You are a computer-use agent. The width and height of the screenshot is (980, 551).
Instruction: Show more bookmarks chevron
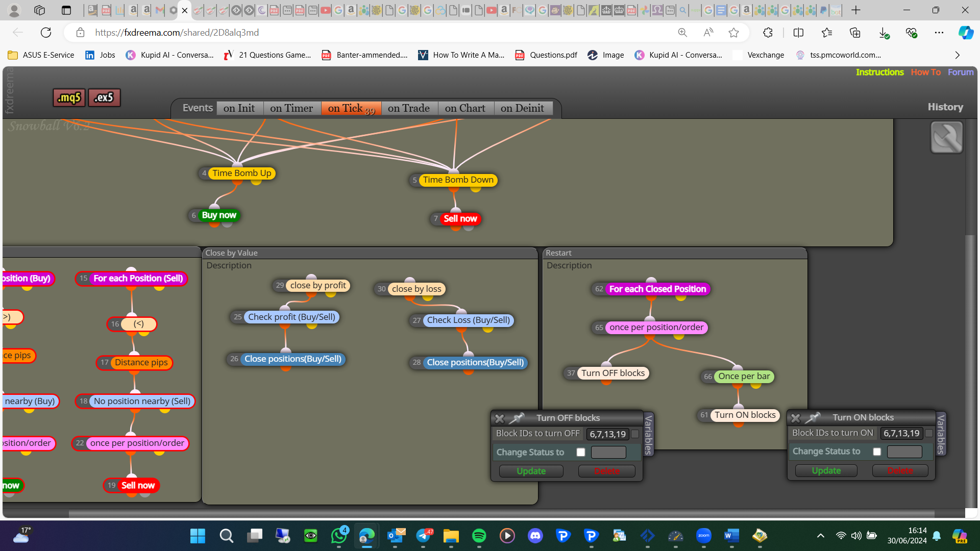click(958, 55)
